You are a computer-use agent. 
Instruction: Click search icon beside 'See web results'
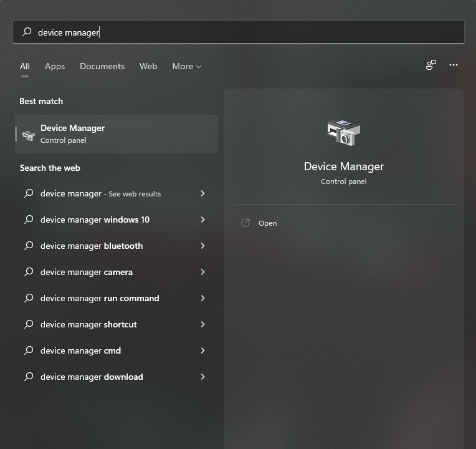pos(29,193)
